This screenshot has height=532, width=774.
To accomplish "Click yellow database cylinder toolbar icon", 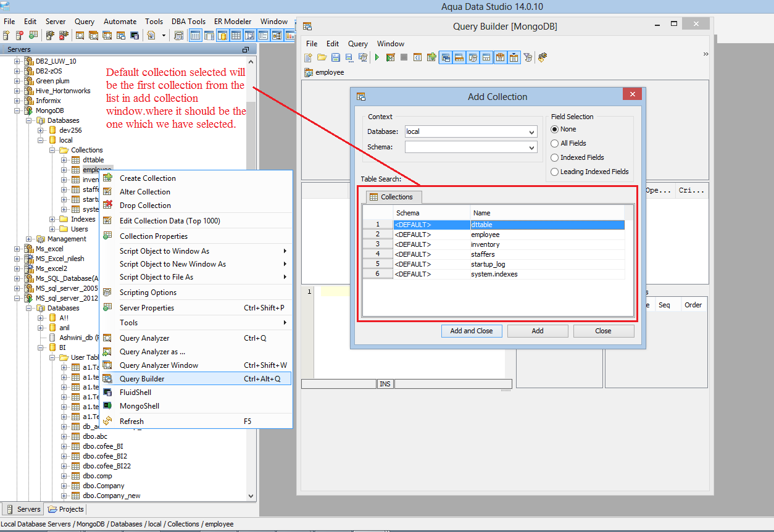I will tap(222, 35).
